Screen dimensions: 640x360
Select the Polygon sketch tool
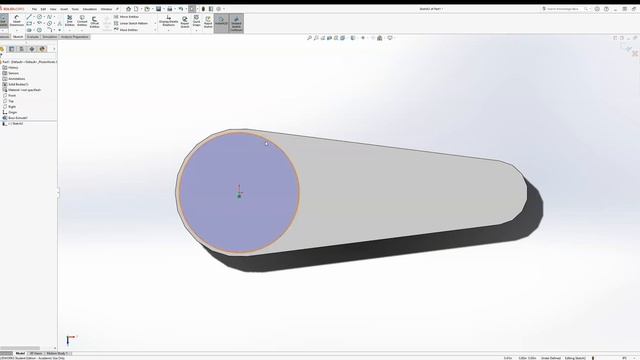tap(40, 30)
